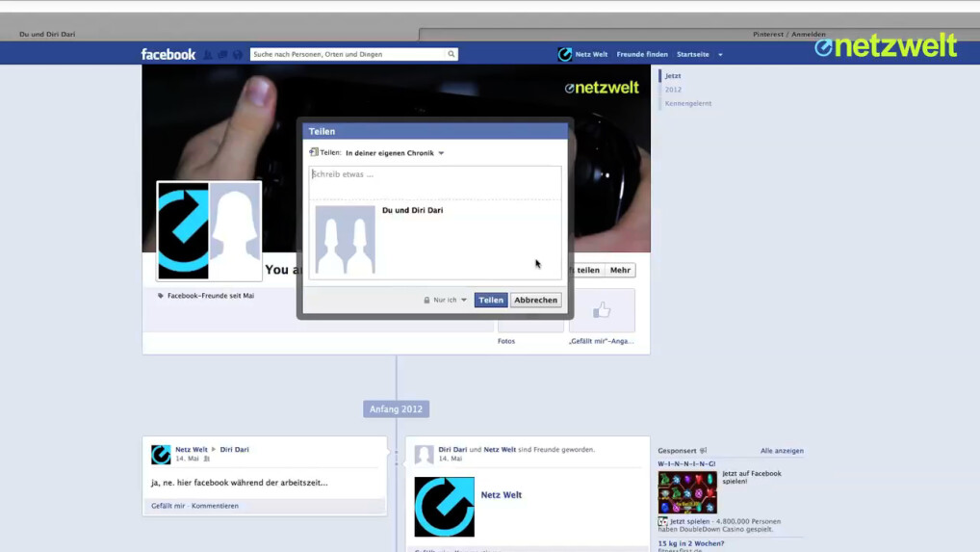Open the notifications globe icon

point(238,55)
